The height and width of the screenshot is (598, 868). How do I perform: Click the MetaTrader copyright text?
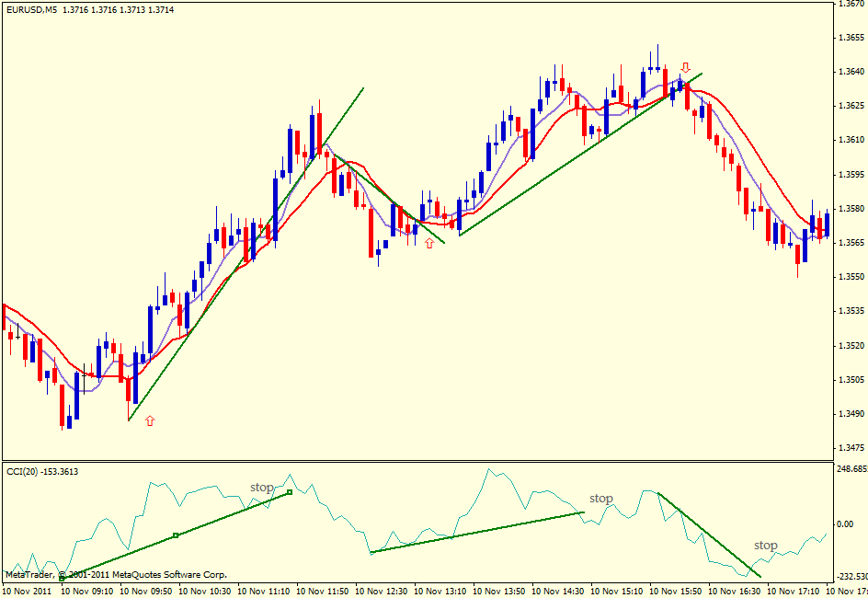coord(116,575)
